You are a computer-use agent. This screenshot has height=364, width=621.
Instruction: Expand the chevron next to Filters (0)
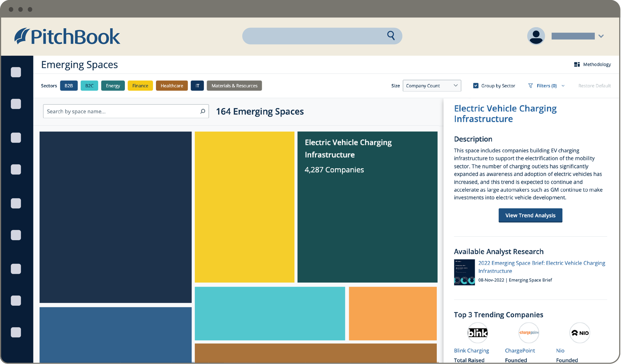coord(563,86)
